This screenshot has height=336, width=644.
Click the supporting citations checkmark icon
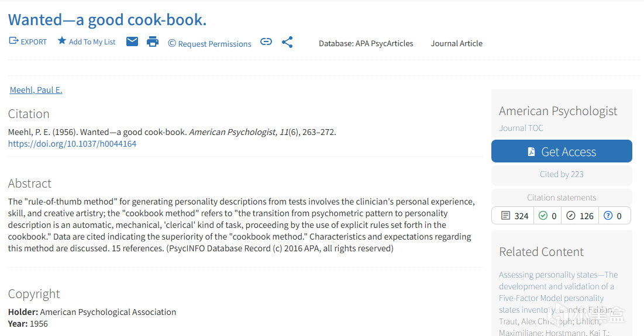[543, 216]
